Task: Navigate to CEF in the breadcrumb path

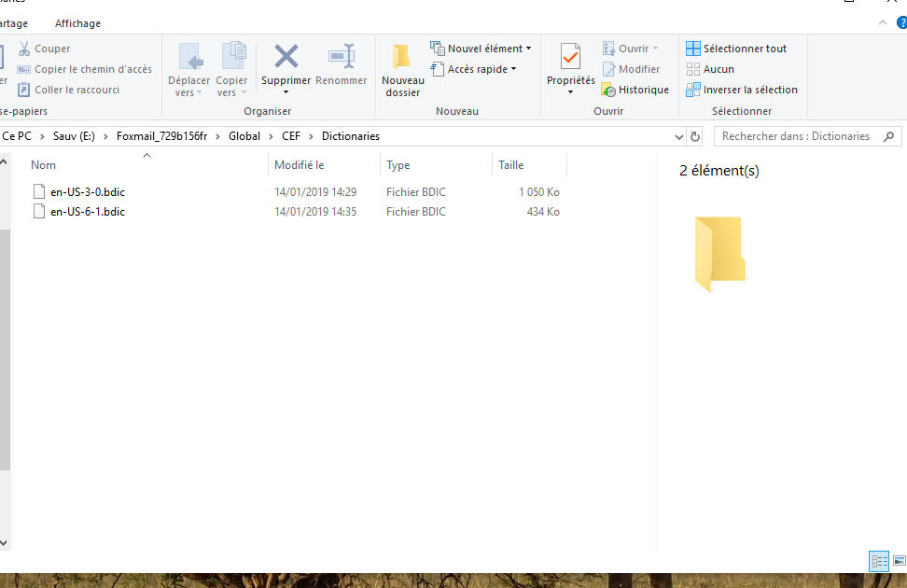Action: 291,136
